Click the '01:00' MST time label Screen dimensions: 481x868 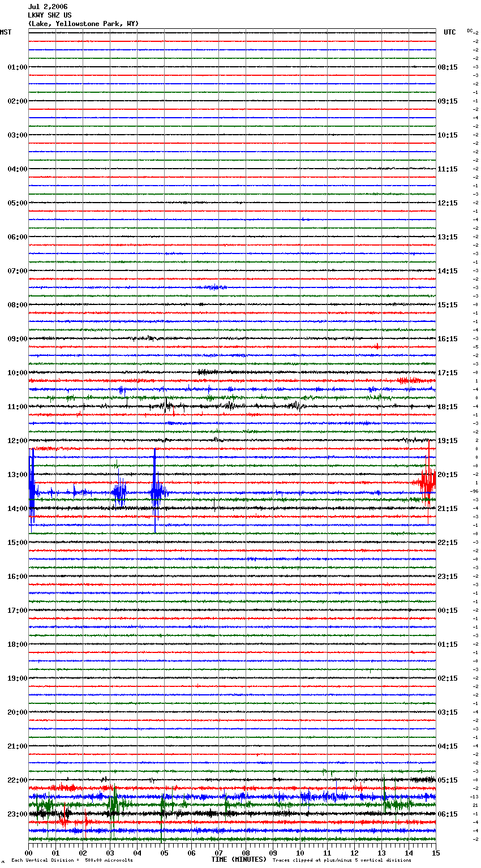pyautogui.click(x=17, y=67)
